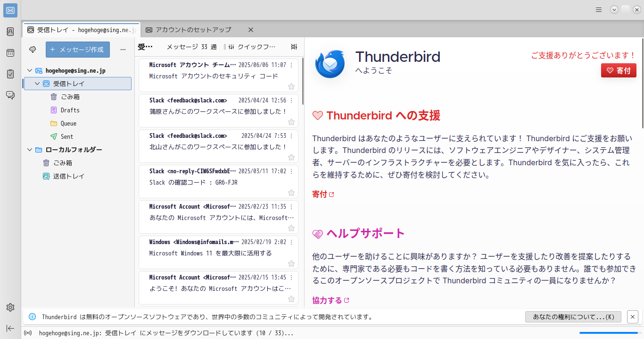Viewport: 644px width, 339px height.
Task: Open the Mail space icon in sidebar
Action: point(10,10)
